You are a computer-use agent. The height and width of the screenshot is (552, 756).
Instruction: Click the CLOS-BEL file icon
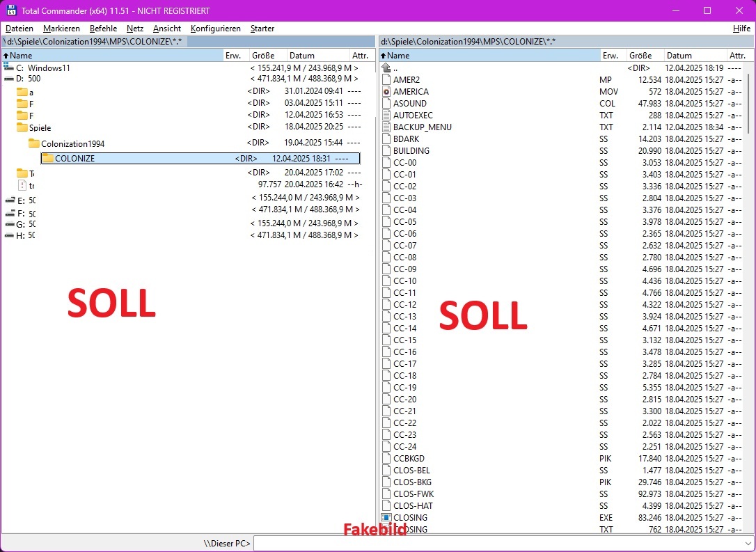coord(386,470)
